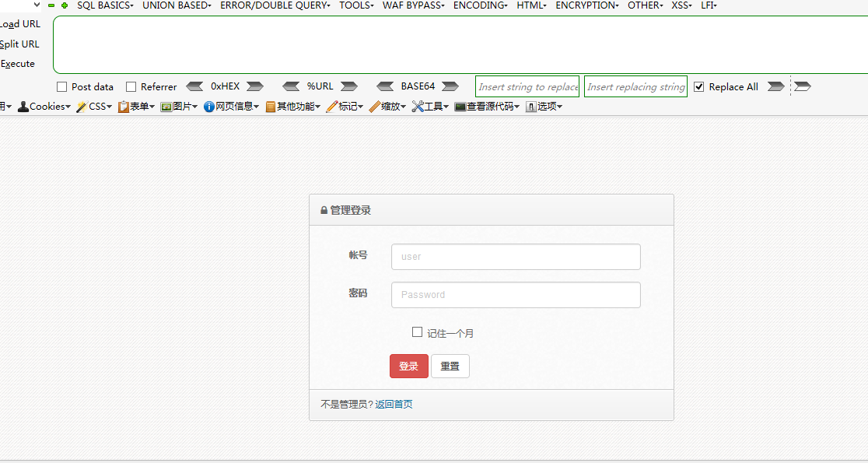This screenshot has width=868, height=463.
Task: Open the WAF BYPASS dropdown
Action: click(x=414, y=5)
